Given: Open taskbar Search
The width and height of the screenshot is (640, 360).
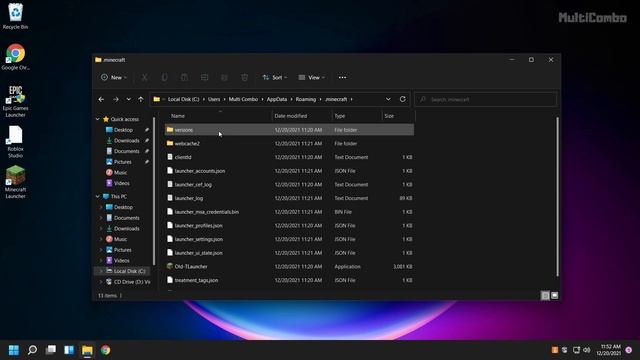Looking at the screenshot, I should (x=32, y=350).
